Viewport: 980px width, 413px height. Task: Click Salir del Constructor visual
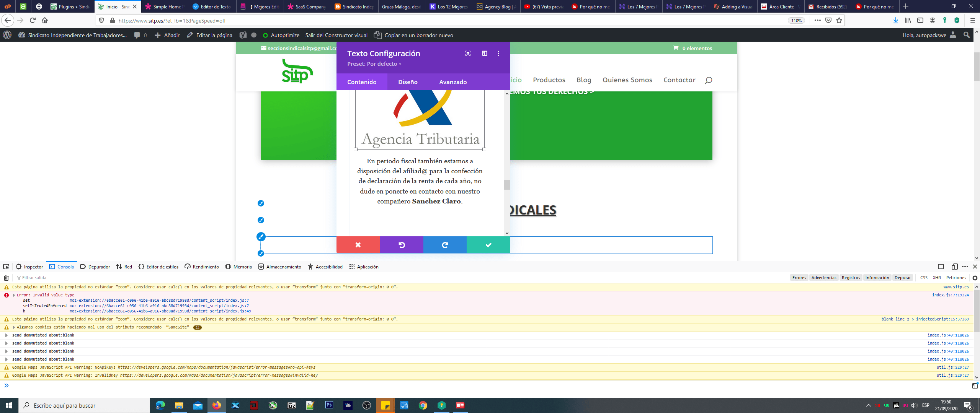(x=336, y=35)
